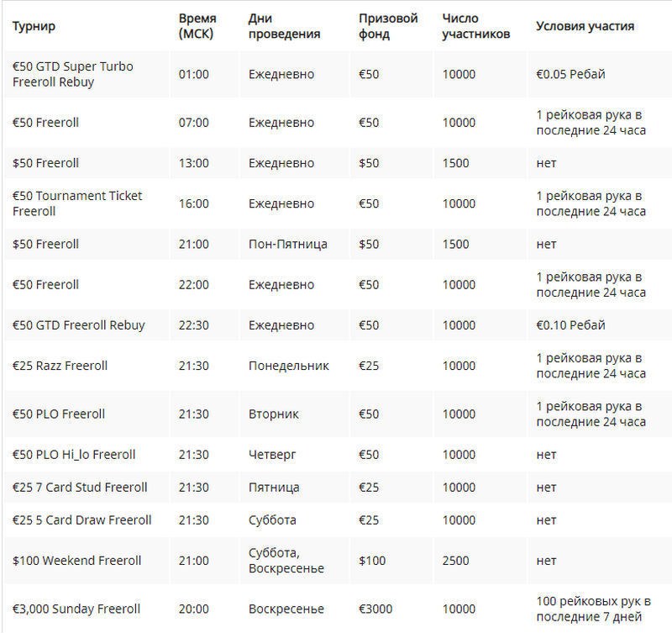Click the Пон-Пятница days cell
The width and height of the screenshot is (672, 633).
tap(287, 244)
